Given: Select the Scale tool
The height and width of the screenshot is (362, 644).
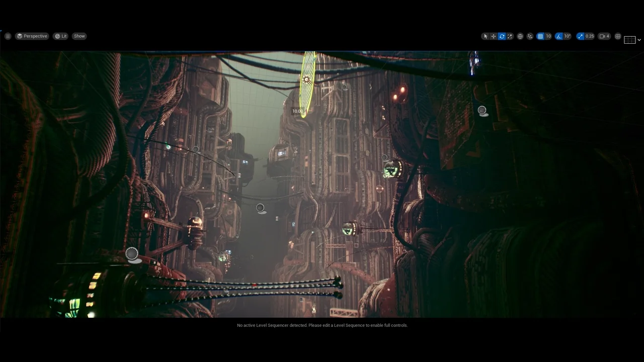Looking at the screenshot, I should click(x=510, y=36).
